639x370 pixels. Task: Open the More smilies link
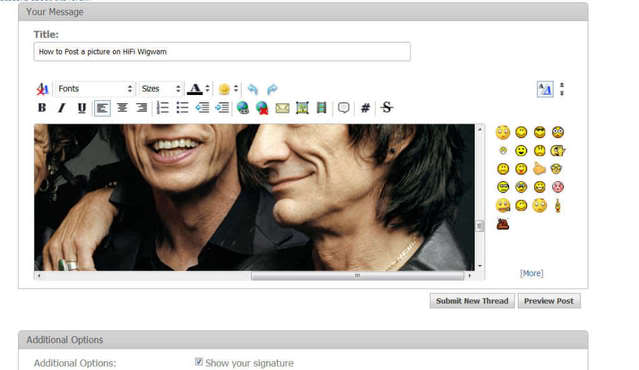pyautogui.click(x=531, y=273)
